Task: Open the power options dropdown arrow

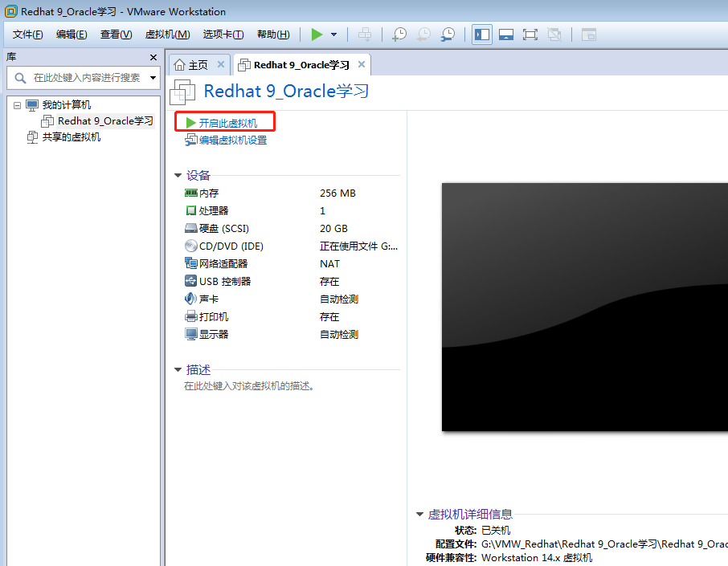Action: [333, 35]
